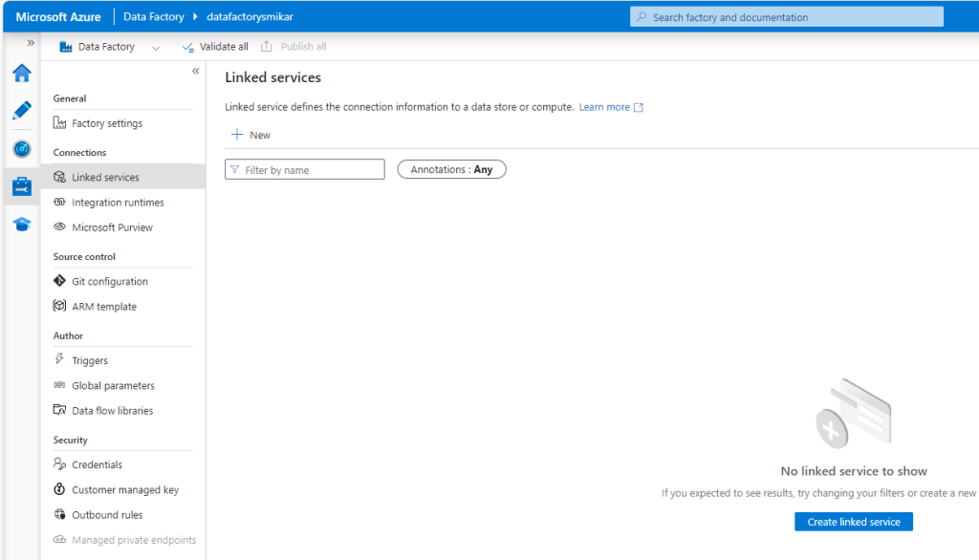This screenshot has width=979, height=560.
Task: Click Create linked service button
Action: tap(854, 521)
